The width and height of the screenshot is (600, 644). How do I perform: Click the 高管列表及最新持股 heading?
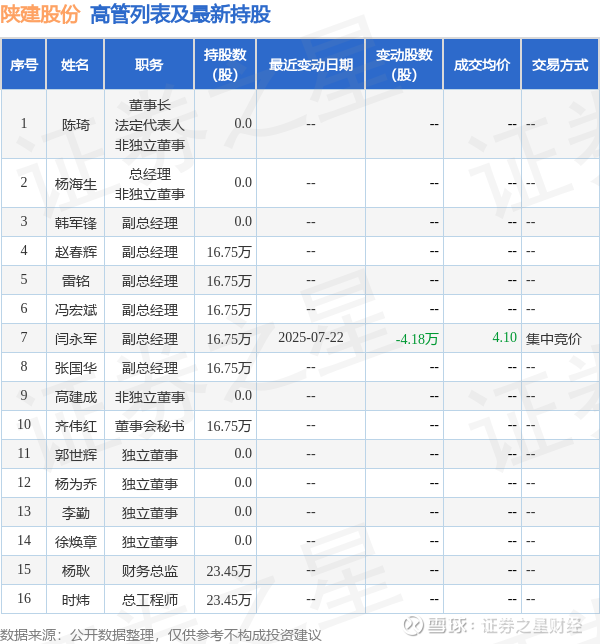pos(180,14)
